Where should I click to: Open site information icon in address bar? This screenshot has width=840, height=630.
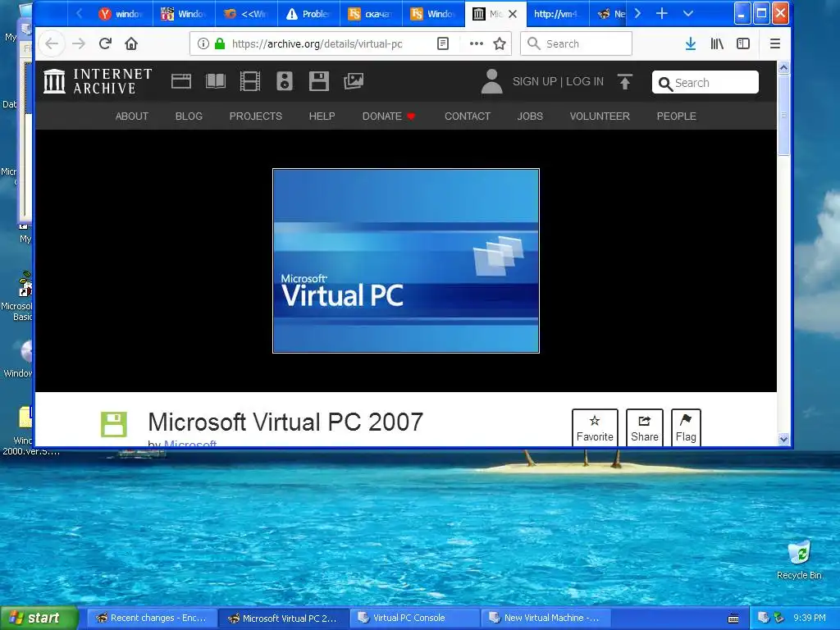203,44
